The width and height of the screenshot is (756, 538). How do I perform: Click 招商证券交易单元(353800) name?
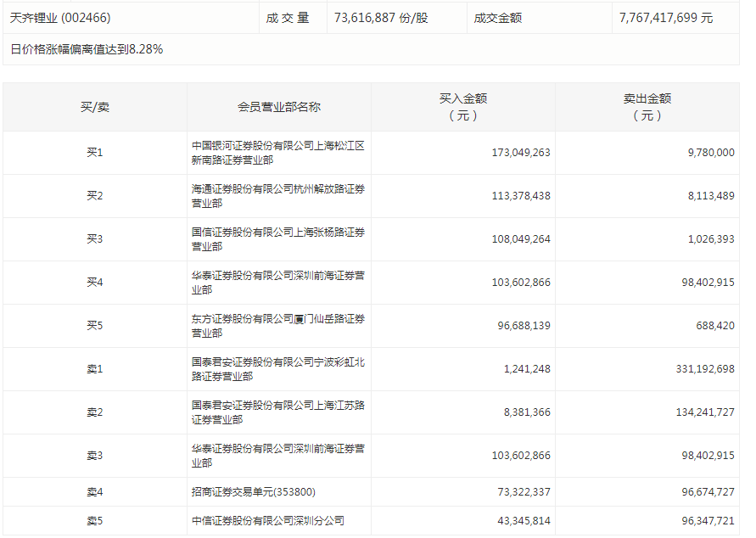click(254, 492)
